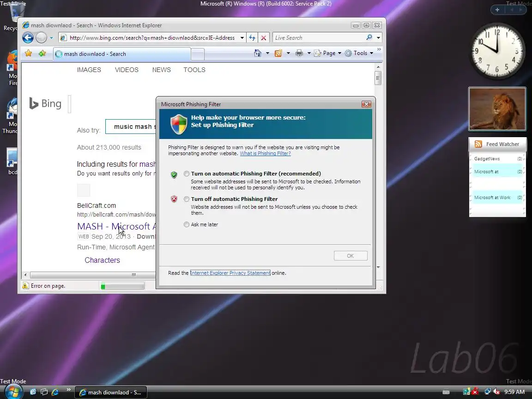Image resolution: width=532 pixels, height=399 pixels.
Task: Click the horizontal scrollbar left arrow
Action: (x=25, y=275)
